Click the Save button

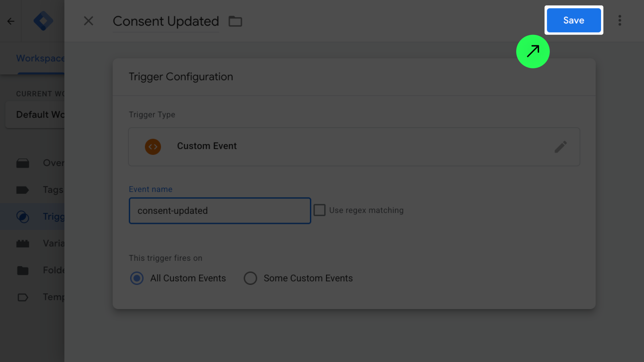574,20
